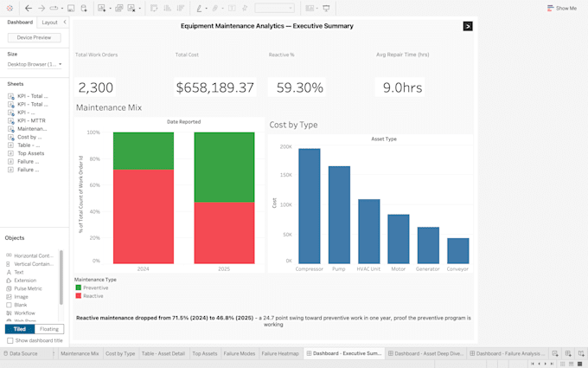This screenshot has width=588, height=368.
Task: Click the Compressor bar in Cost by Type
Action: pos(310,206)
